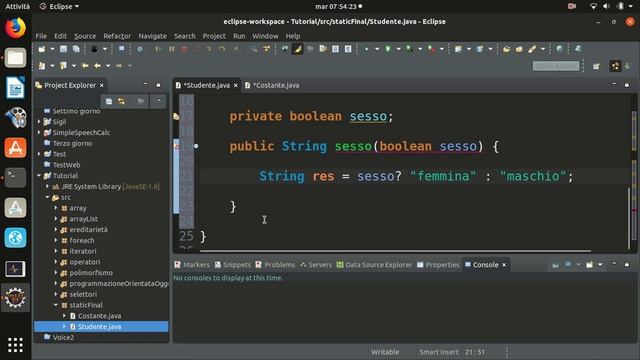
Task: Switch to the Problems tab
Action: (x=275, y=265)
